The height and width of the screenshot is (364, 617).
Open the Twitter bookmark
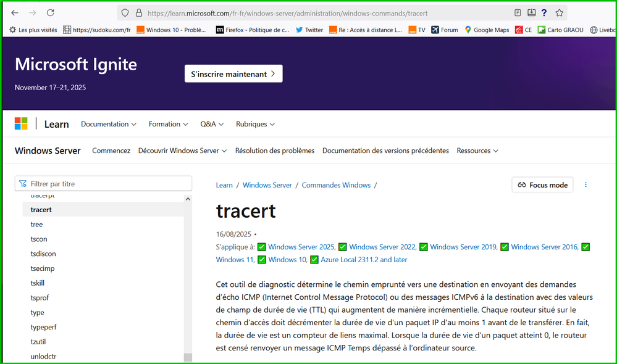[309, 30]
